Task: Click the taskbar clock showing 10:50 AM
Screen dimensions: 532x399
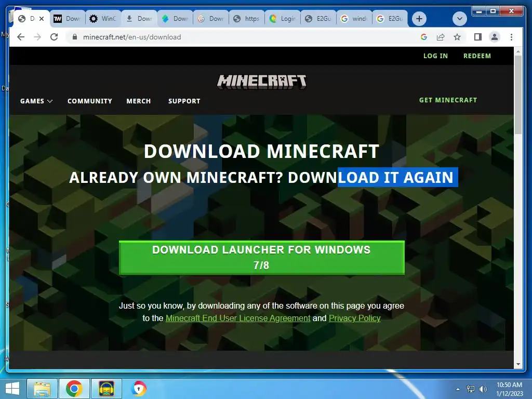Action: click(509, 389)
